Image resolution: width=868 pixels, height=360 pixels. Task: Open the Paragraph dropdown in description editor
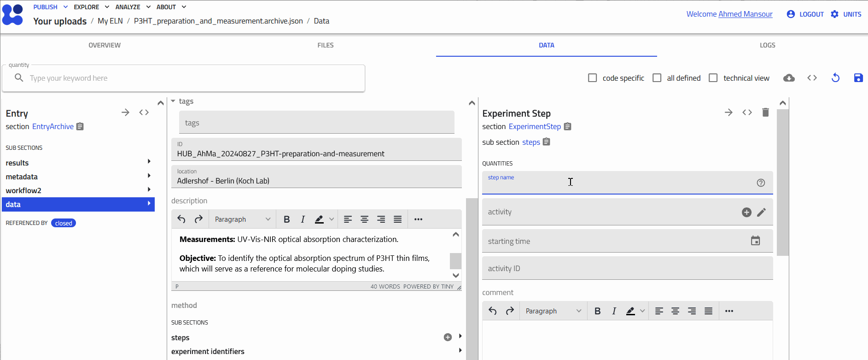[x=242, y=219]
